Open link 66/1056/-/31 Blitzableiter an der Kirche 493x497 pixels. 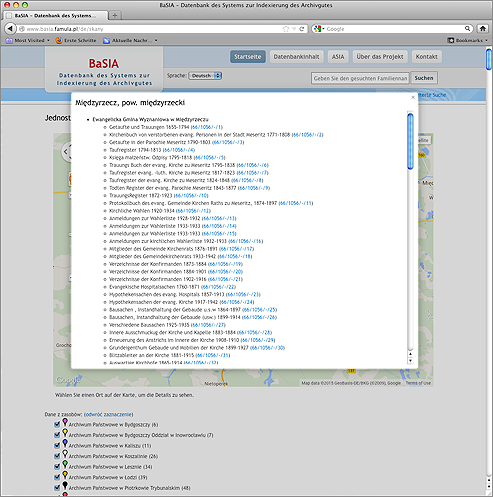pyautogui.click(x=213, y=355)
